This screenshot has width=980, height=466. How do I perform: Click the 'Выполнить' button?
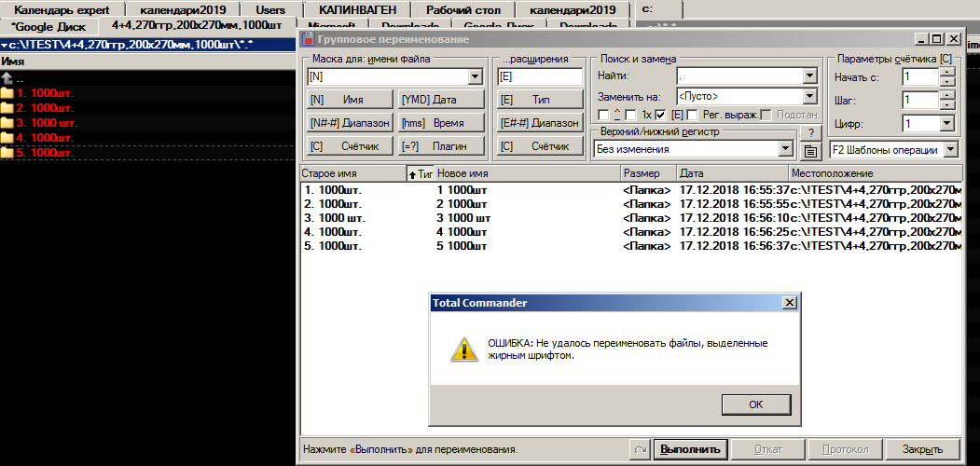tap(691, 449)
